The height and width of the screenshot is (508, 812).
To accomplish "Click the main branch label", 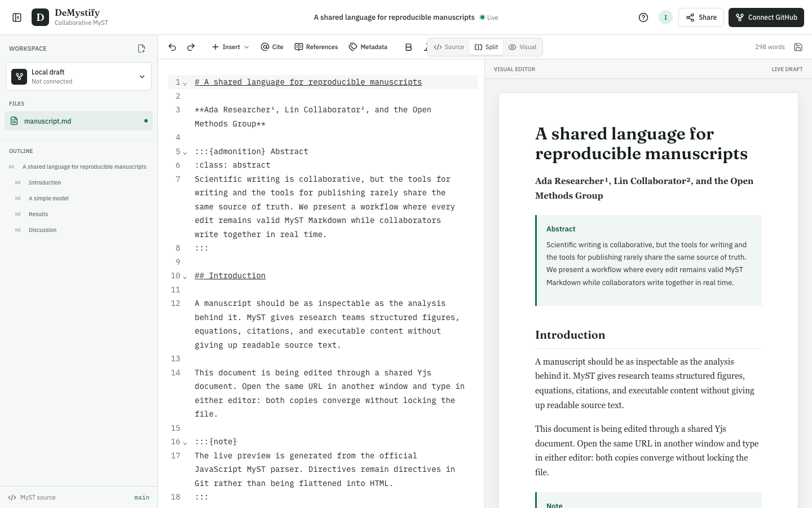I will 142,497.
